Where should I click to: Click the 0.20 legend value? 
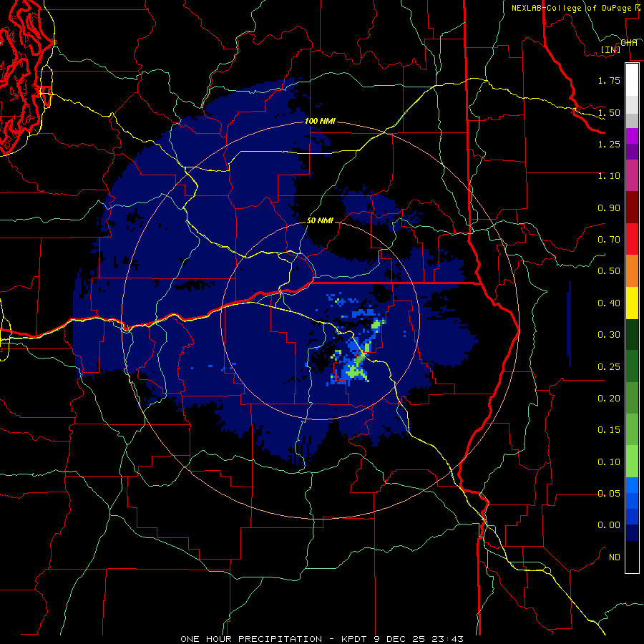[x=609, y=399]
